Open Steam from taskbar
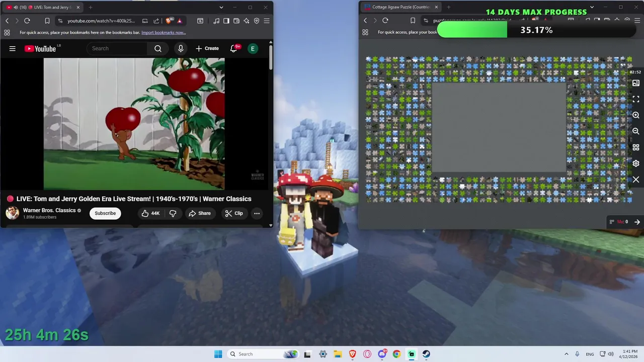The height and width of the screenshot is (362, 644). 426,354
